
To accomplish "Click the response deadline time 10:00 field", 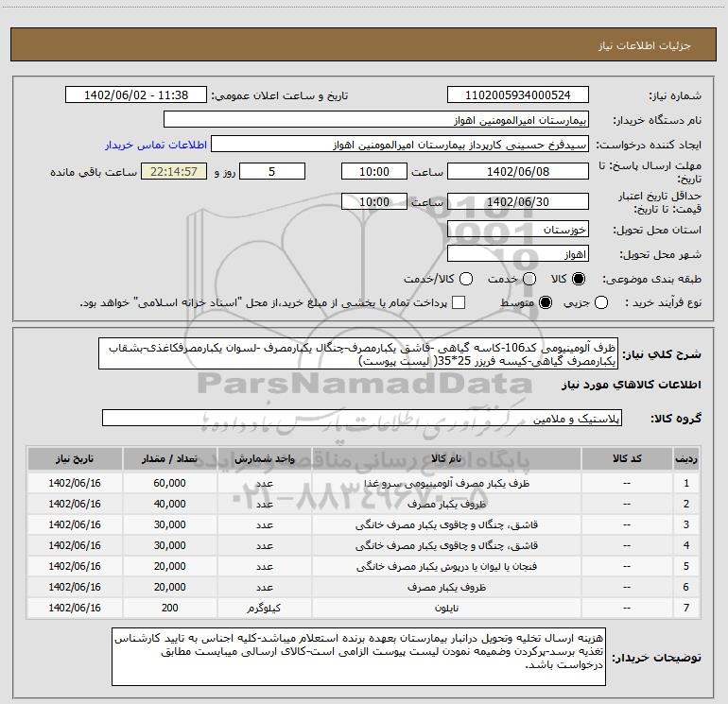I will (374, 171).
